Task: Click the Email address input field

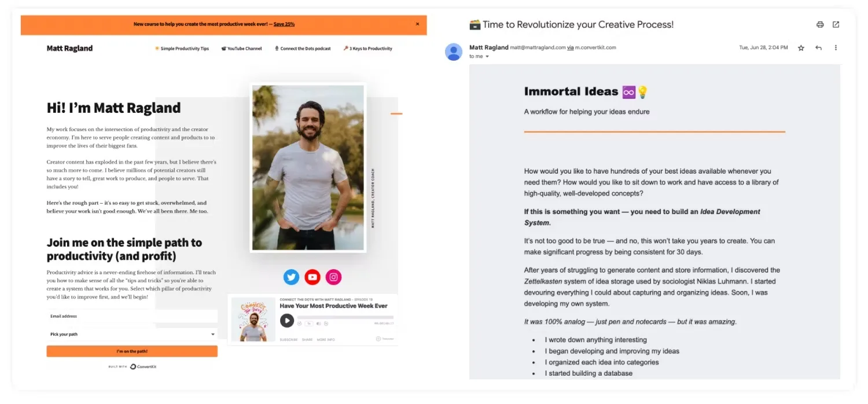Action: (132, 316)
